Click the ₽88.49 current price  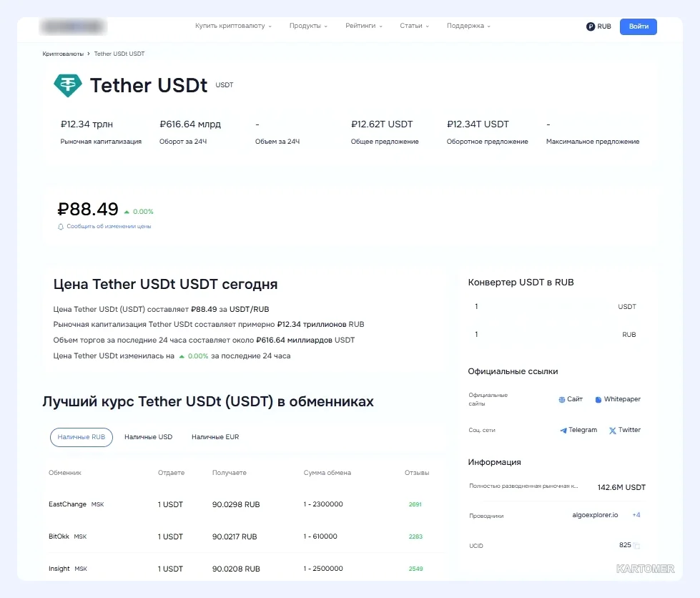tap(88, 209)
